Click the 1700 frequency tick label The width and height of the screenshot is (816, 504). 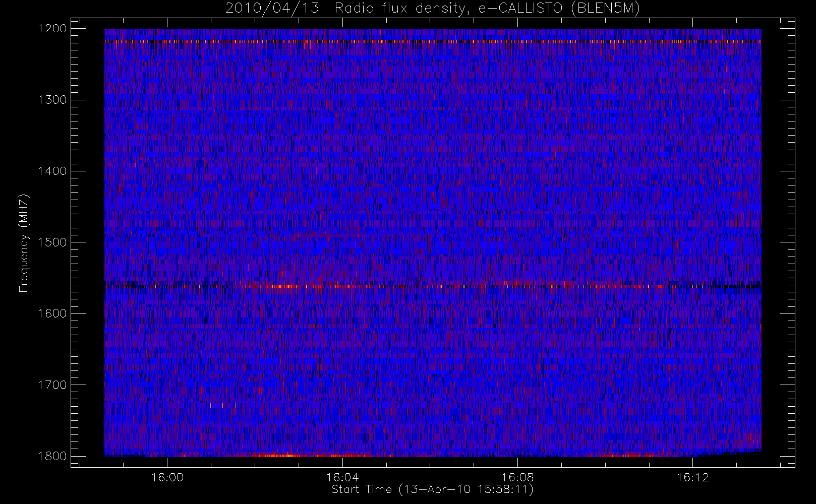[x=52, y=385]
